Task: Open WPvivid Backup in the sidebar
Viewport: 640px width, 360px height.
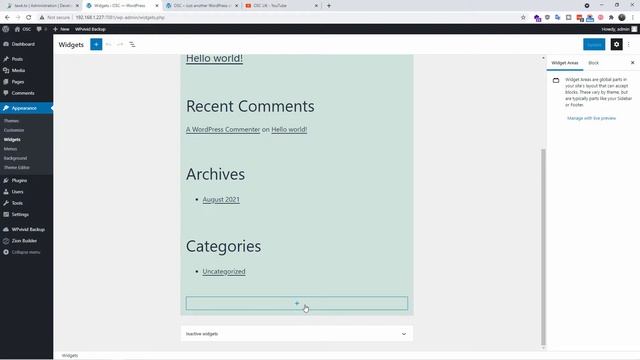Action: tap(27, 229)
